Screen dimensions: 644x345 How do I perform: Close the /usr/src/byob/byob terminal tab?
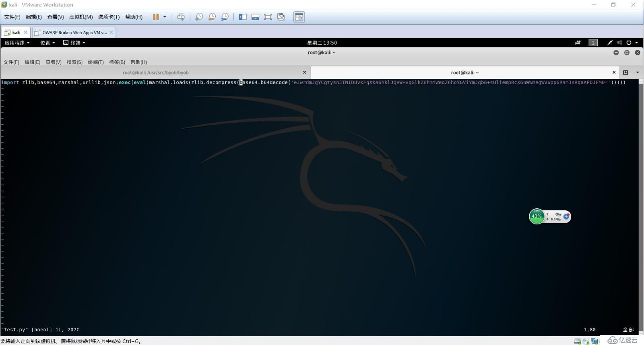pos(304,72)
